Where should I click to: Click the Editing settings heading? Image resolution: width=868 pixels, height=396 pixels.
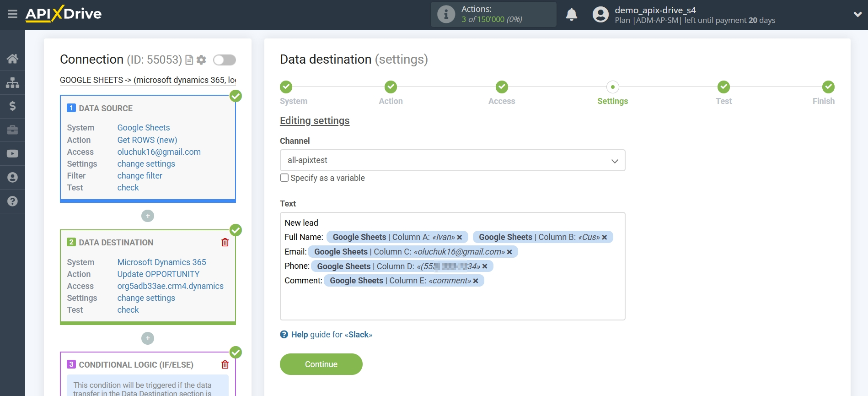coord(315,121)
